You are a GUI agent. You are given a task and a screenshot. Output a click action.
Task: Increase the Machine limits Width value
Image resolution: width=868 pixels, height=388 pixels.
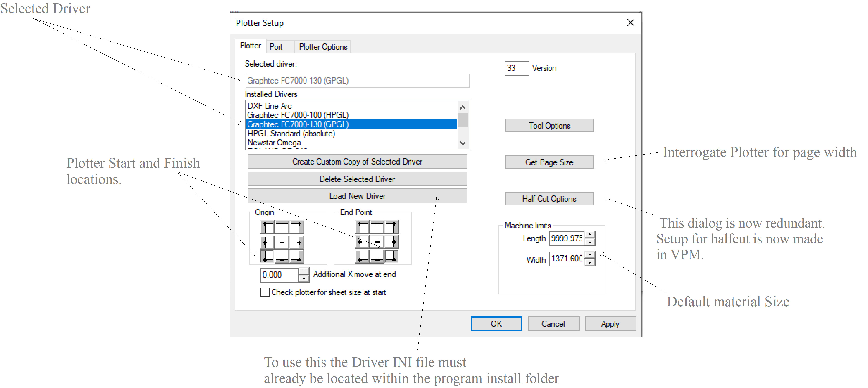pos(590,255)
